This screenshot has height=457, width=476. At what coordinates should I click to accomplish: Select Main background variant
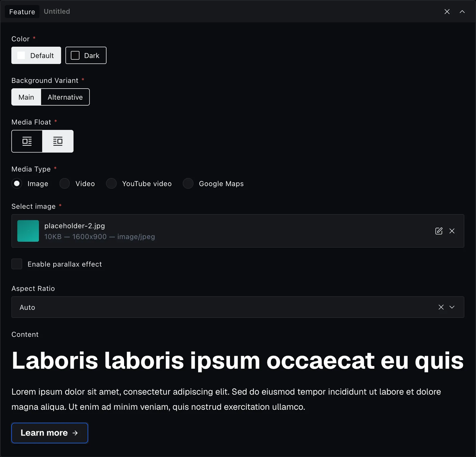tap(26, 97)
